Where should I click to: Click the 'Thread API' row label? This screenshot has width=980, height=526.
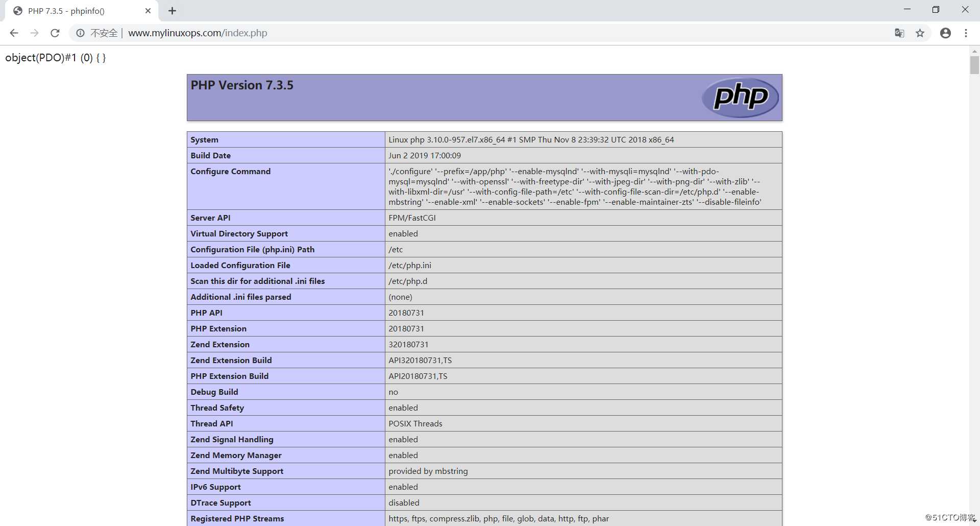(x=211, y=424)
